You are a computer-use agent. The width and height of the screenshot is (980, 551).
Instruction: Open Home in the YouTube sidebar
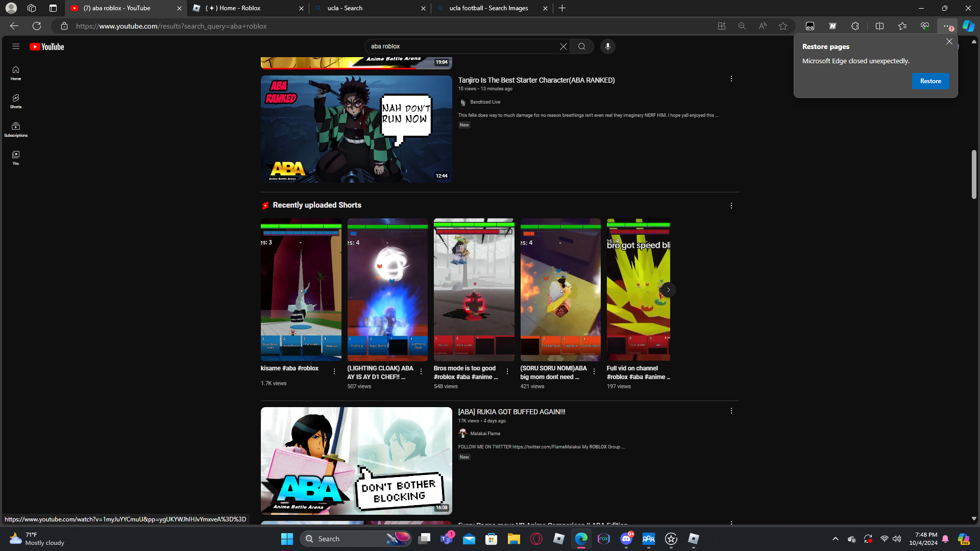click(x=16, y=73)
